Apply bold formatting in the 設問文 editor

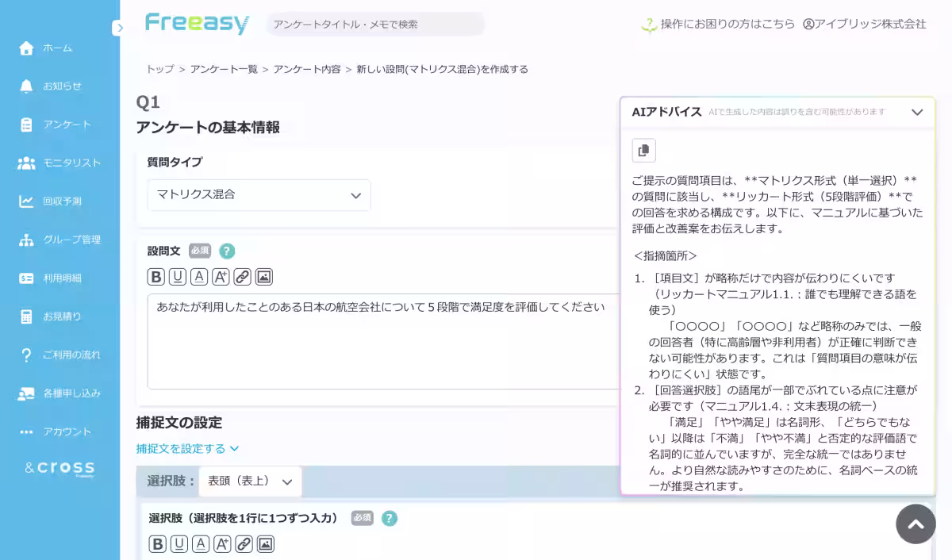pyautogui.click(x=155, y=276)
